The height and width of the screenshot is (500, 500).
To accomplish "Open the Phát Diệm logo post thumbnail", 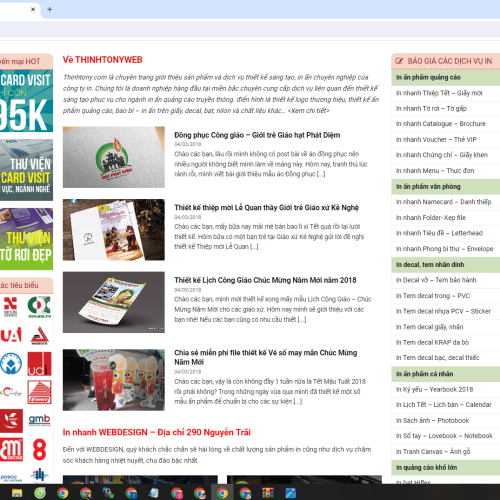I will coord(114,157).
